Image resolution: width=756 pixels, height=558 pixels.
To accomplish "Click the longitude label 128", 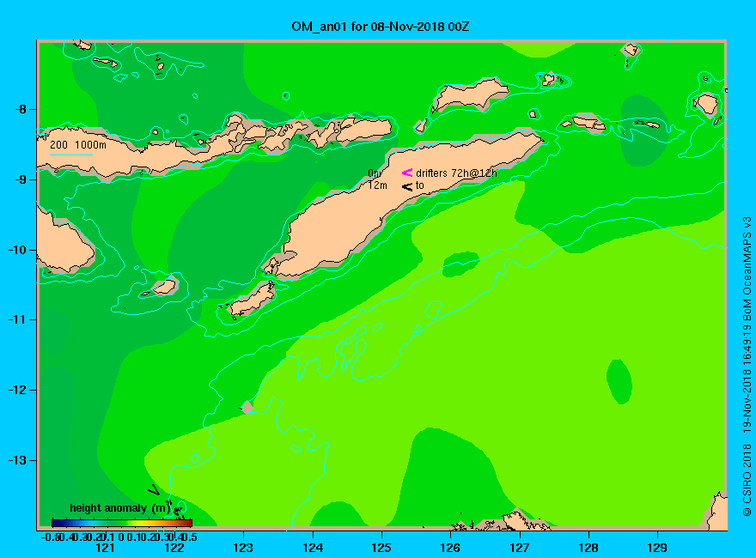I will 588,548.
